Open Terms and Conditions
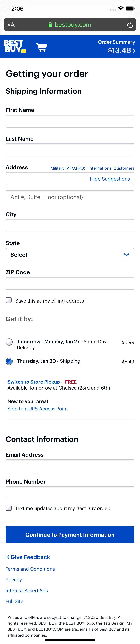The height and width of the screenshot is (644, 140). [30, 569]
